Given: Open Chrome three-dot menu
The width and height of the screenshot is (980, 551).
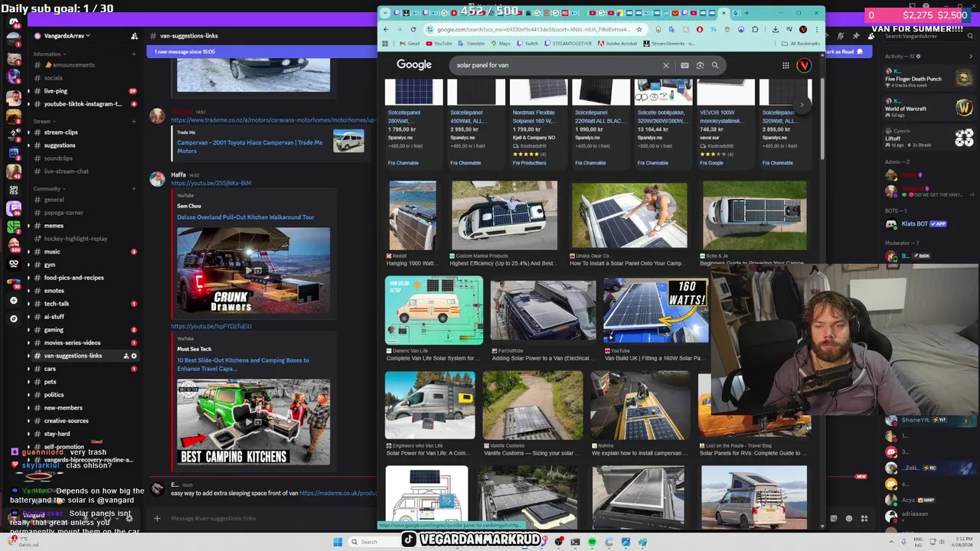Looking at the screenshot, I should (x=816, y=29).
